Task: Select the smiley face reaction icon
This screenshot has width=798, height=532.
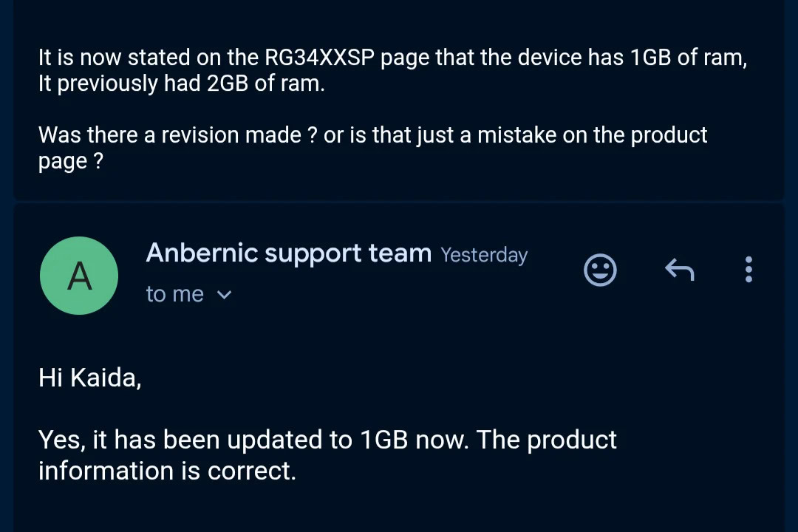Action: coord(600,269)
